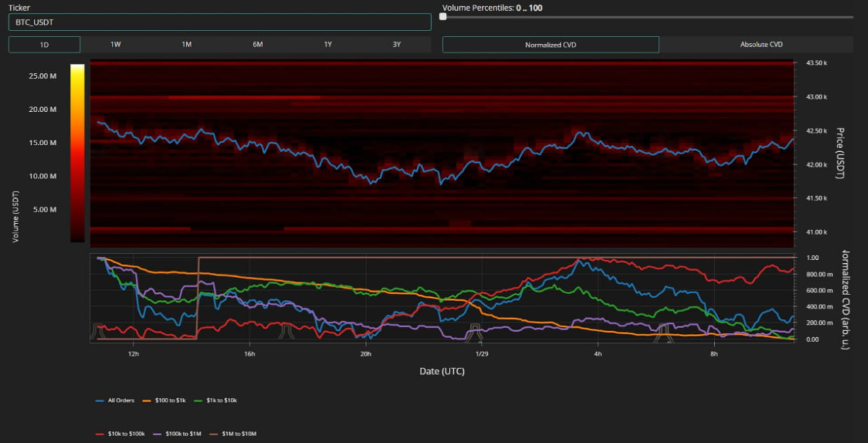Click the 43.50 k price axis label

click(x=816, y=62)
